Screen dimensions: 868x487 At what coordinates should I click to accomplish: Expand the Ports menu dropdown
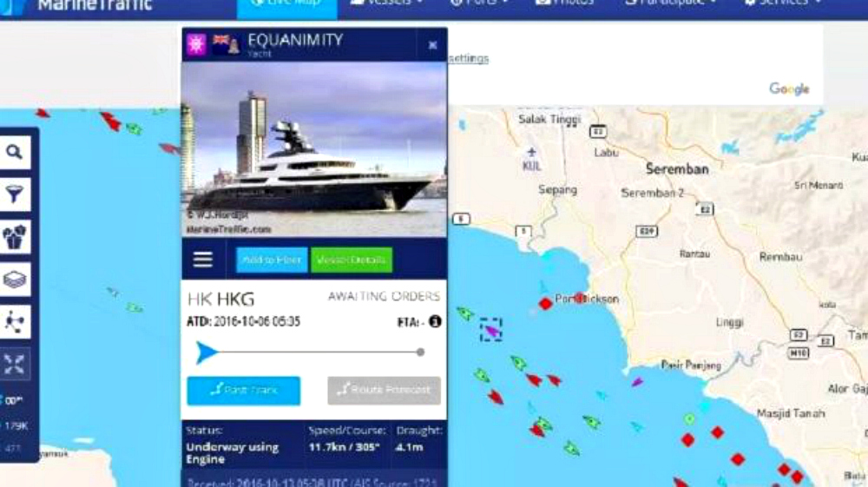click(x=479, y=4)
